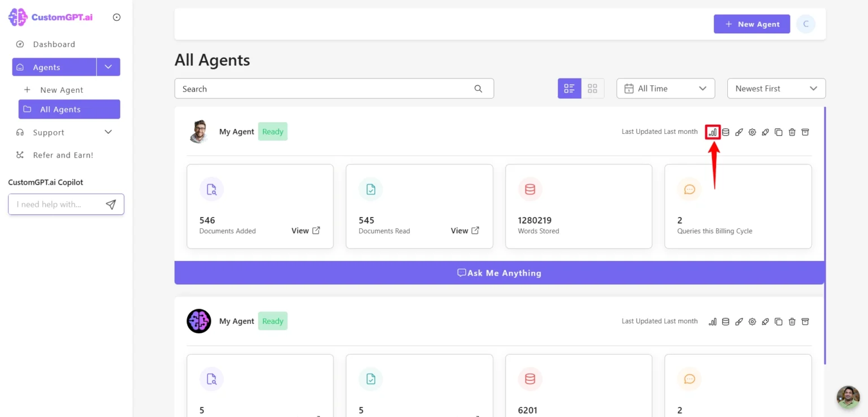The width and height of the screenshot is (868, 417).
Task: Switch to list view layout
Action: [569, 89]
